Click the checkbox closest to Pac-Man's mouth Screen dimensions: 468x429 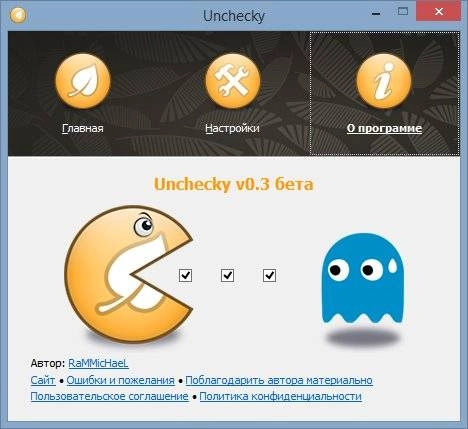pos(185,276)
